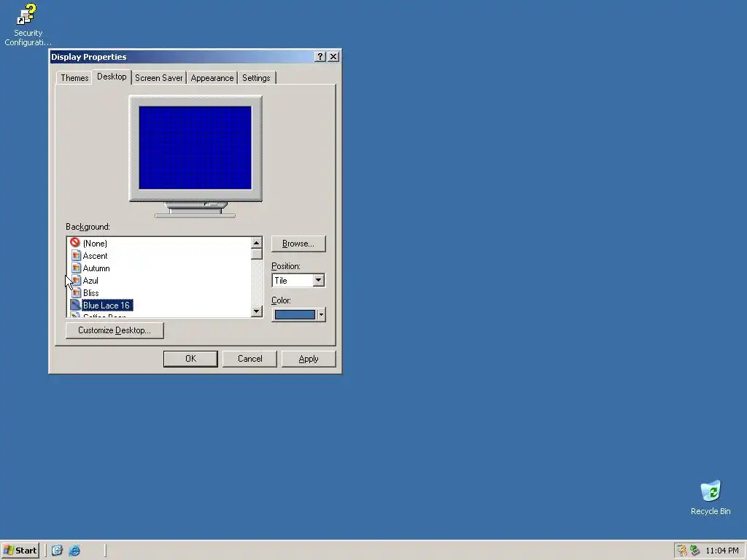Screen dimensions: 747x560
Task: Open the desktop Color picker dropdown arrow
Action: tap(321, 314)
